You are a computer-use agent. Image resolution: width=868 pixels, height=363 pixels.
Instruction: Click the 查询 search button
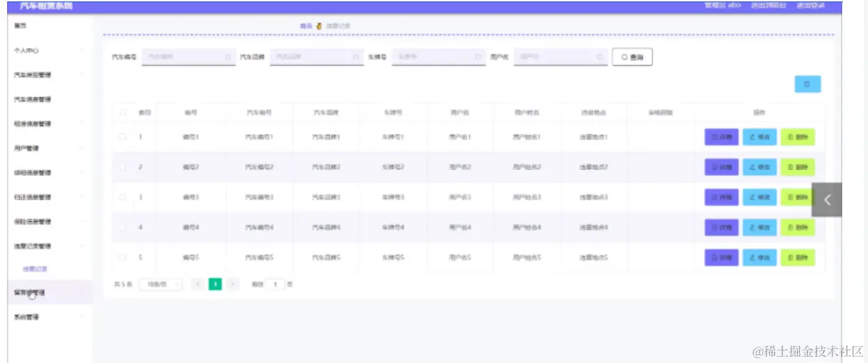632,57
